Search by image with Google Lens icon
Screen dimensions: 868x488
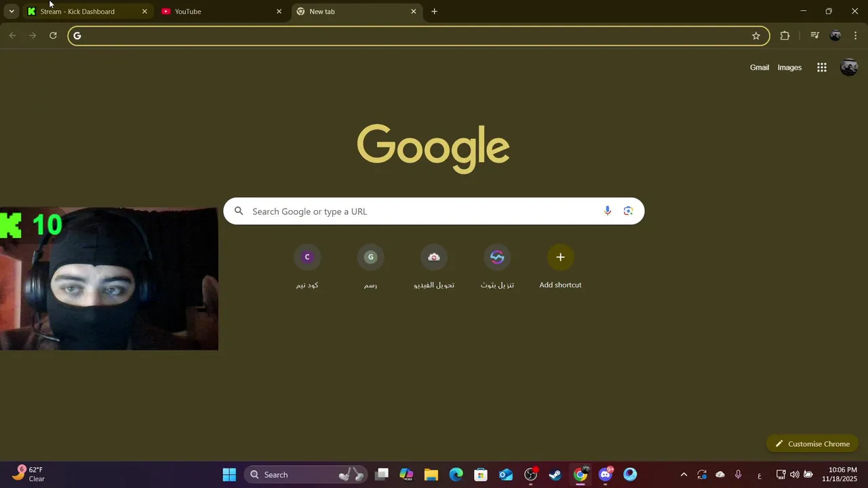coord(628,211)
